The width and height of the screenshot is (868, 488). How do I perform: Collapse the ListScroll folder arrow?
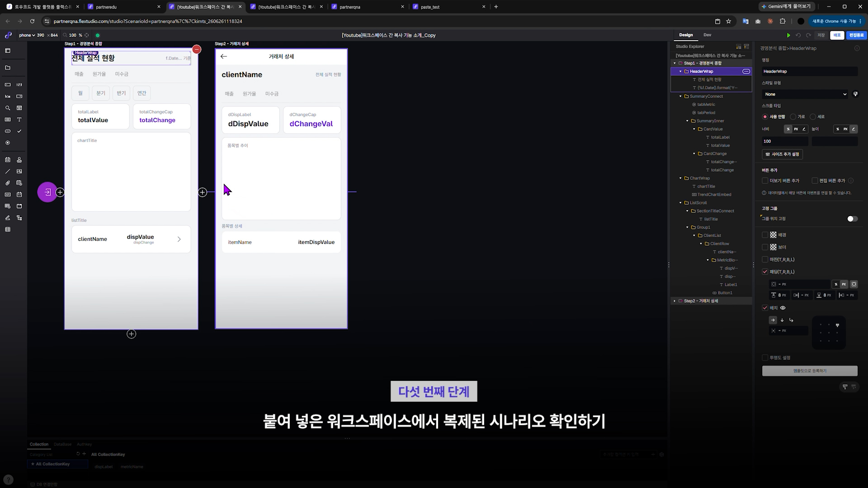click(x=680, y=203)
